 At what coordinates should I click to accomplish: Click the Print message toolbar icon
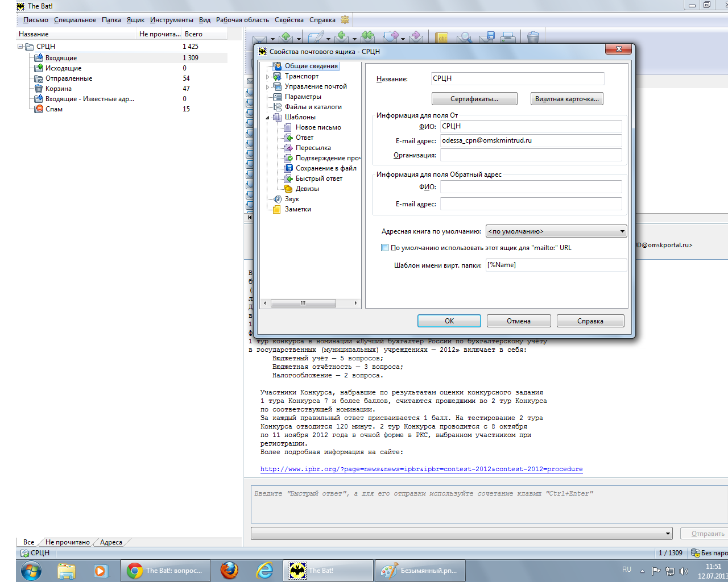pyautogui.click(x=508, y=38)
